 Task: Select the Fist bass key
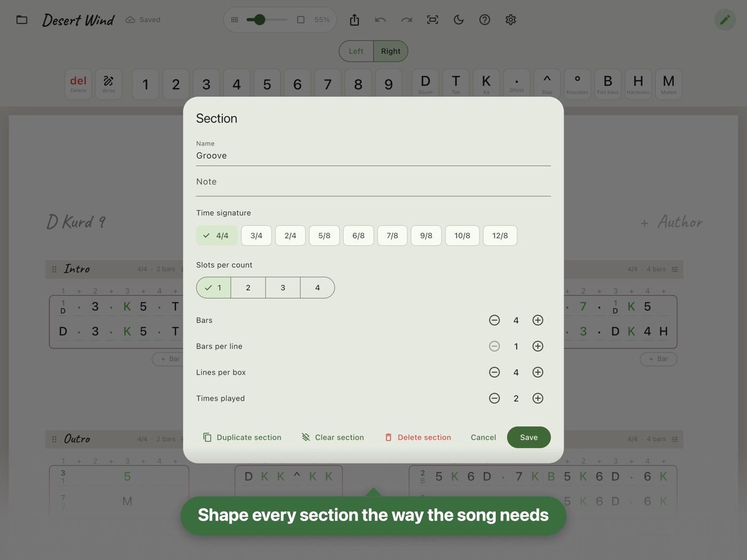click(608, 84)
